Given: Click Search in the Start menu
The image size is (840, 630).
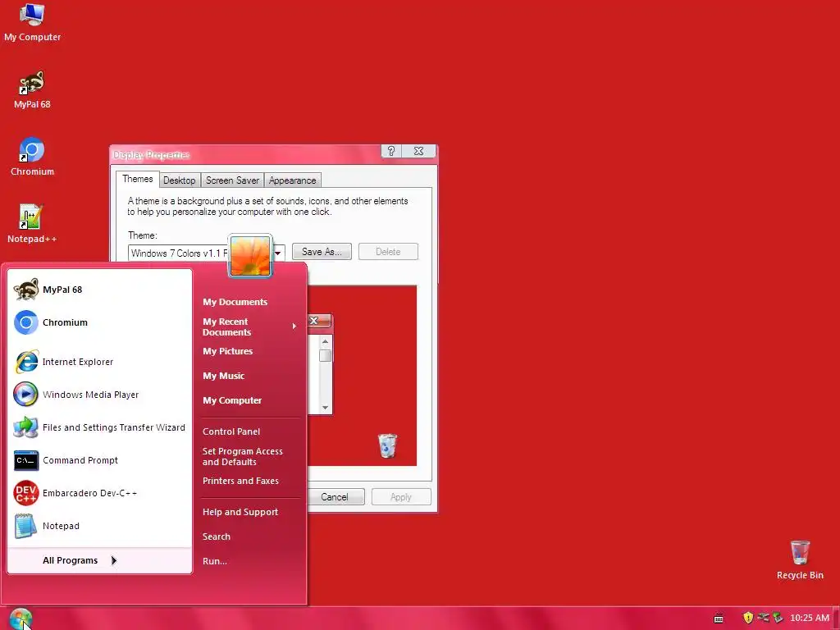Looking at the screenshot, I should (217, 536).
